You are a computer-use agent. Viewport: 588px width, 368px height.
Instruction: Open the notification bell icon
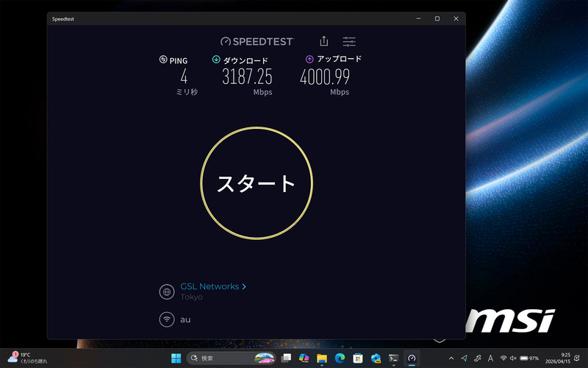tap(577, 358)
